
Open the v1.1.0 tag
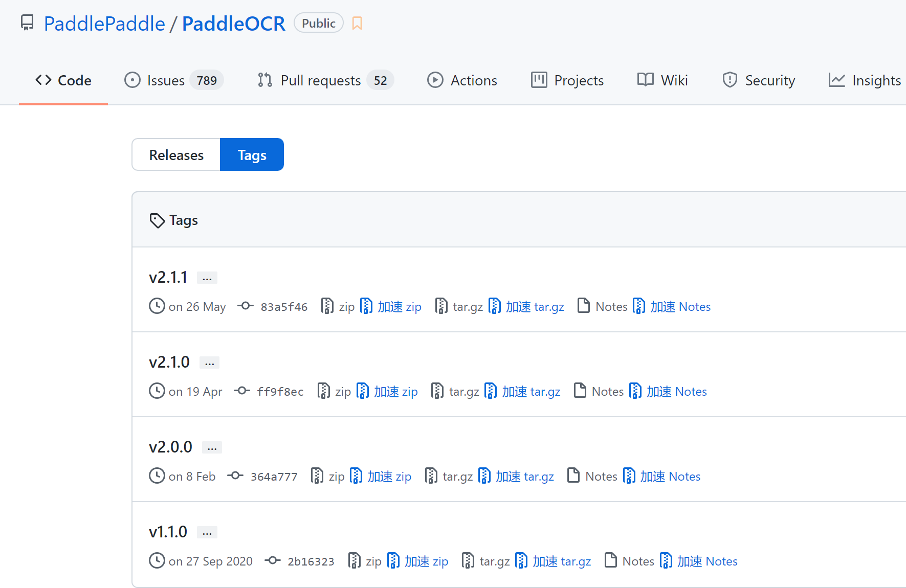tap(168, 532)
